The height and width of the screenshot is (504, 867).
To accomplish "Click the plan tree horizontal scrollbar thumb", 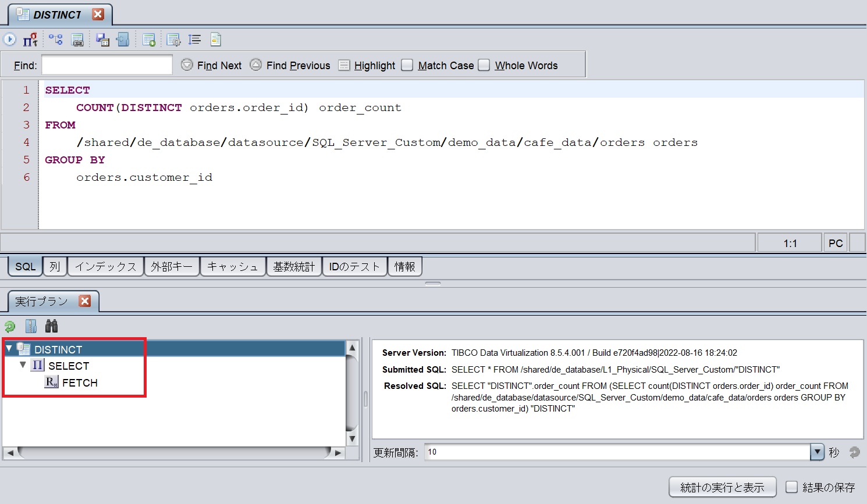I will pyautogui.click(x=174, y=452).
